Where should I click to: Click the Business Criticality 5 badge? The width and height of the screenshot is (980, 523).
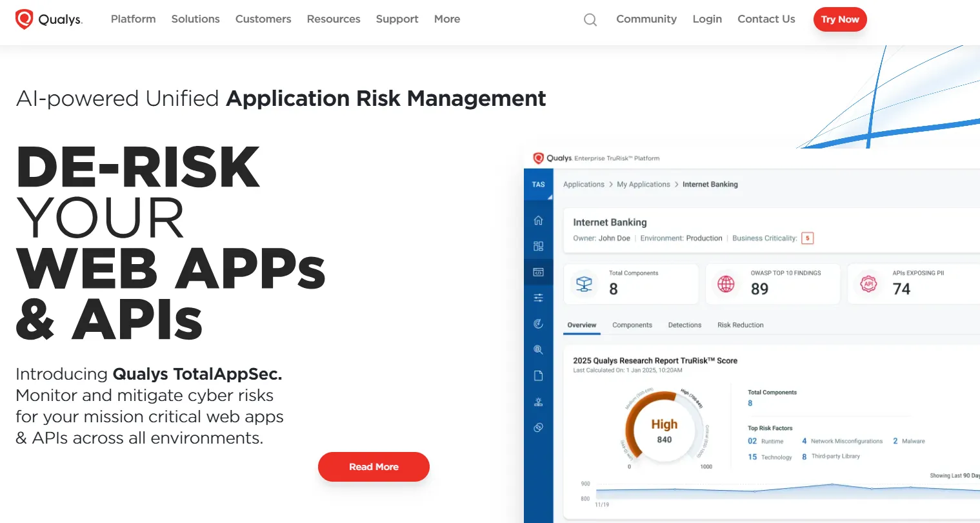807,238
